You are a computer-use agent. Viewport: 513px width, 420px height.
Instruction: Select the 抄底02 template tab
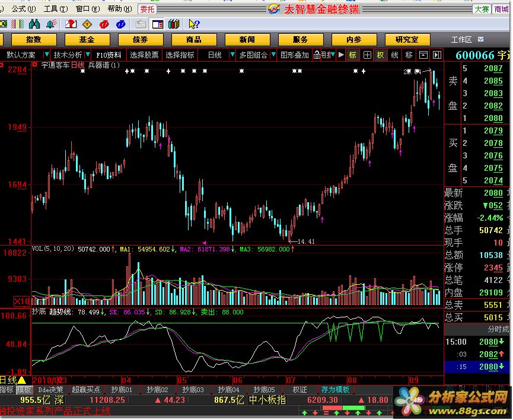tap(157, 390)
